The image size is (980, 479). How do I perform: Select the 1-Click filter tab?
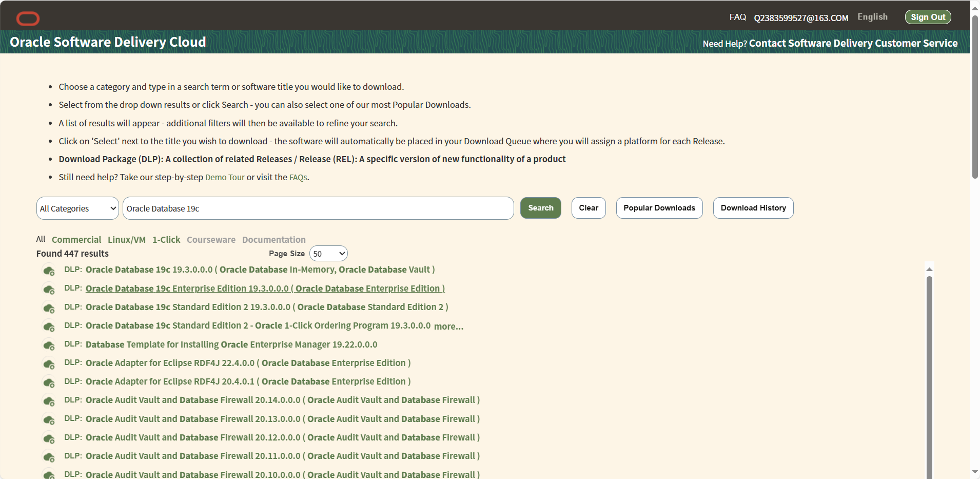tap(166, 240)
